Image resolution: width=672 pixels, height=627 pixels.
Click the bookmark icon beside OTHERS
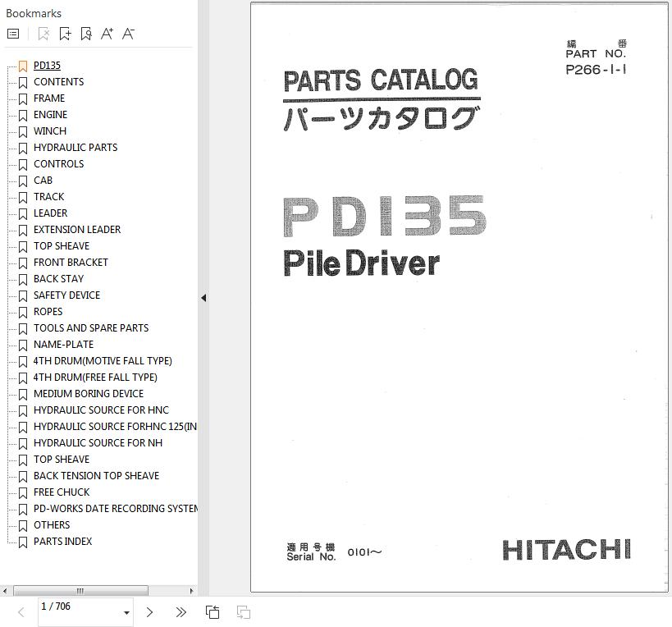23,526
